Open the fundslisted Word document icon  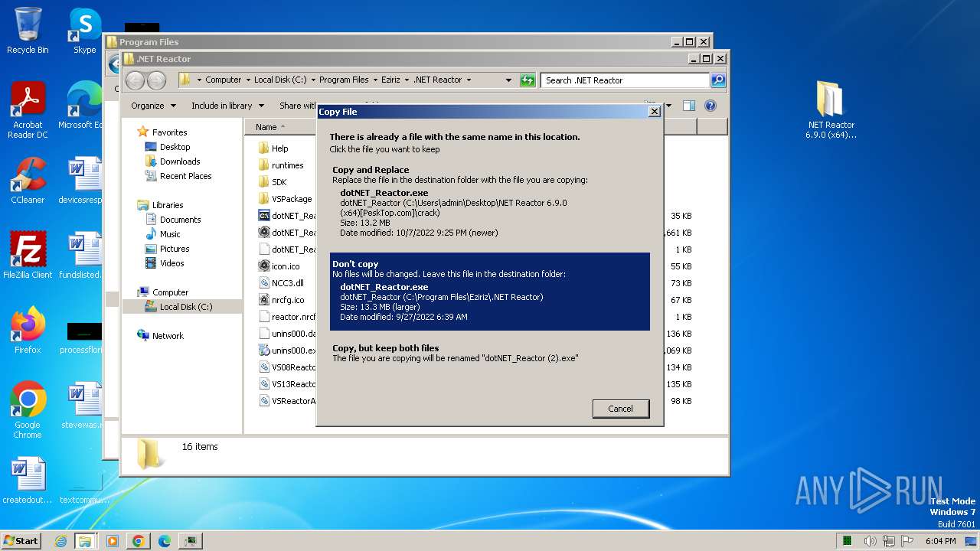pos(83,256)
